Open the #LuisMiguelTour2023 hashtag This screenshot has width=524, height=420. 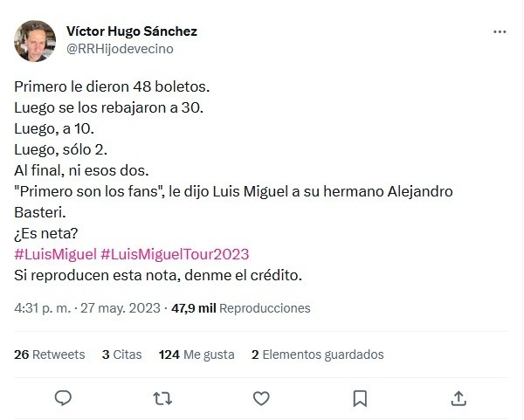176,254
